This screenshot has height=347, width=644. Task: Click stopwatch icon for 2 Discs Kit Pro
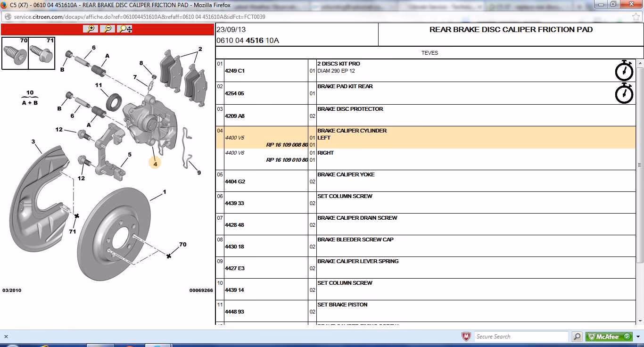pyautogui.click(x=624, y=70)
